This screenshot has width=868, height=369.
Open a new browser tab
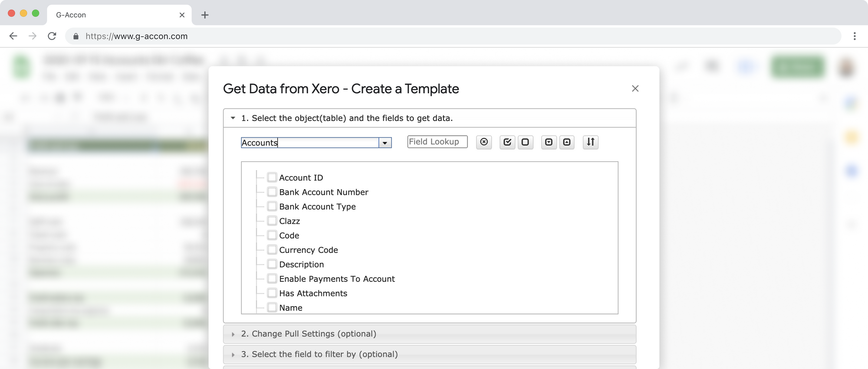pos(205,15)
